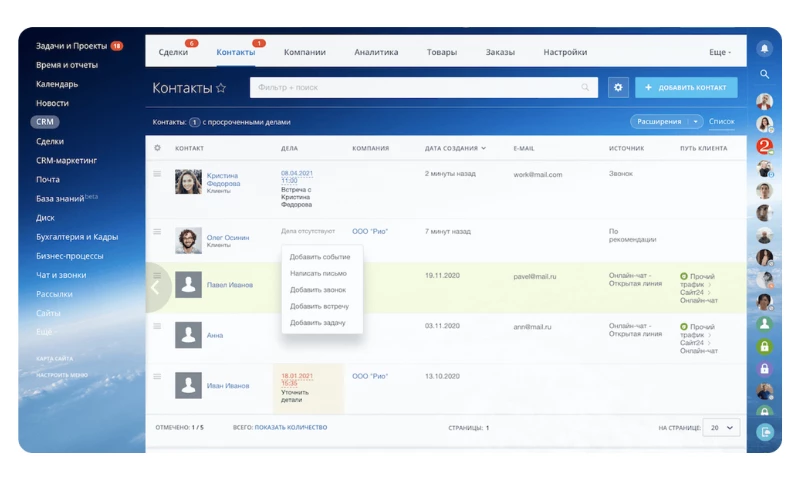Click the Добавить контакт button
Viewport: 800px width, 480px height.
[686, 88]
